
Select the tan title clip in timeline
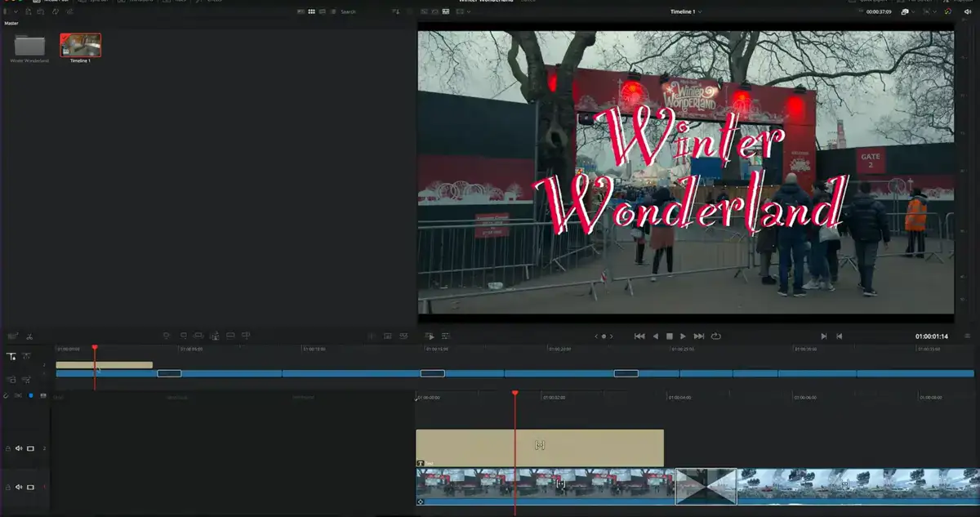(540, 448)
